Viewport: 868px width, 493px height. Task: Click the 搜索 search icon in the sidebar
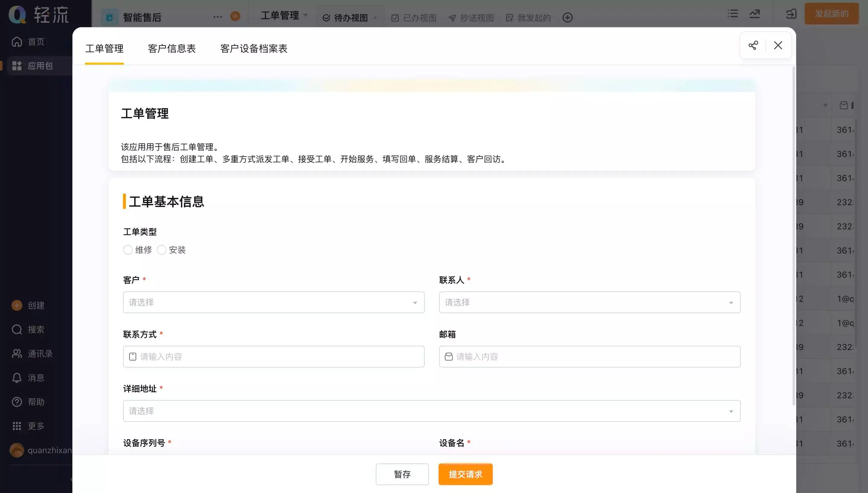[x=17, y=329]
